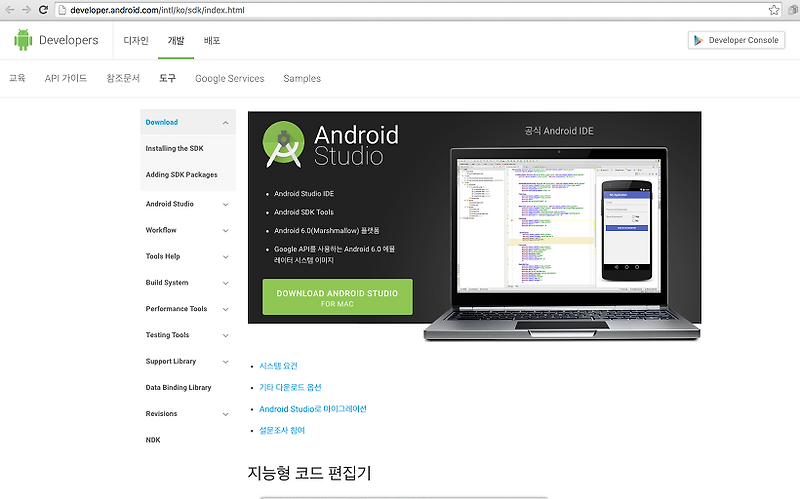The image size is (800, 499).
Task: Click the Revisions sidebar label
Action: pos(161,414)
